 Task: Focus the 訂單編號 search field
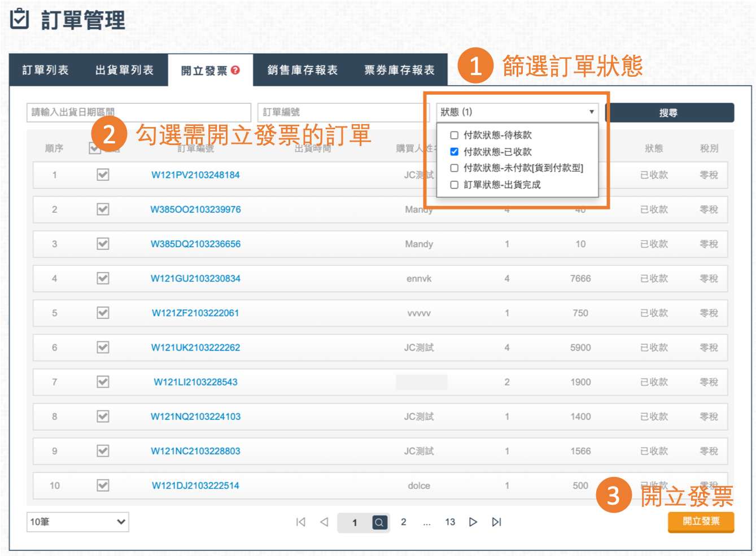pos(343,112)
